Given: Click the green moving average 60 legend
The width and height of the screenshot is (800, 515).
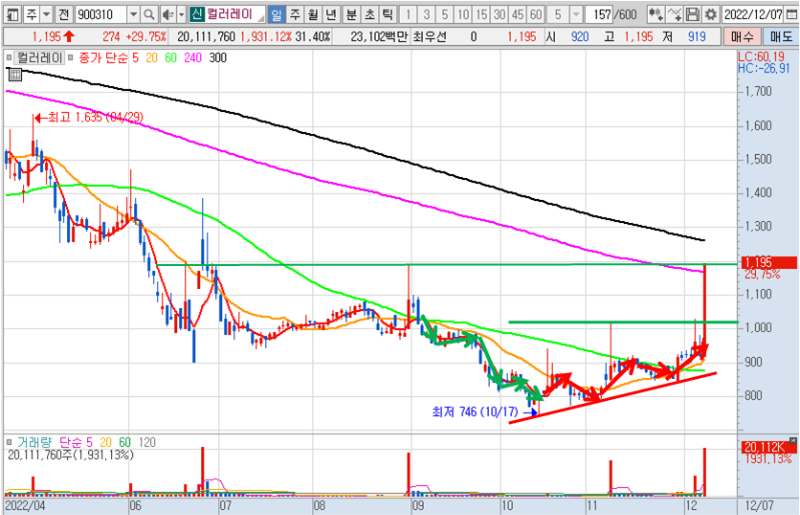Looking at the screenshot, I should [x=171, y=58].
